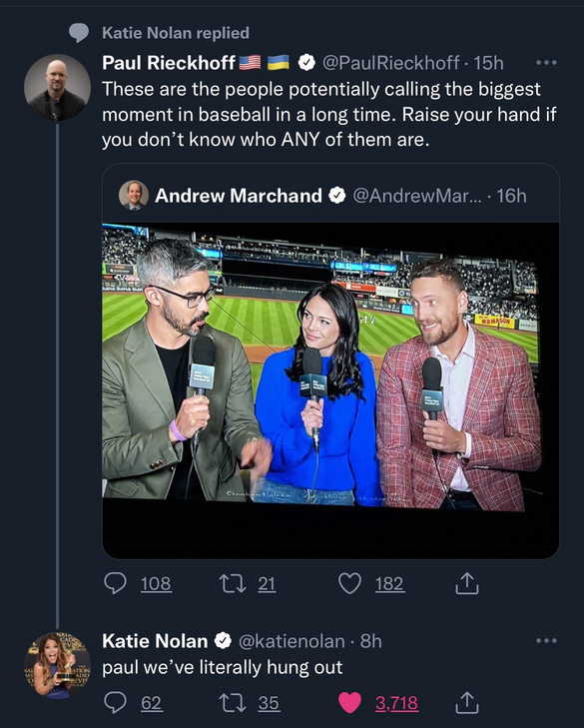Visit the @PaulRieckhoff handle link
Image resolution: width=584 pixels, height=728 pixels.
390,63
